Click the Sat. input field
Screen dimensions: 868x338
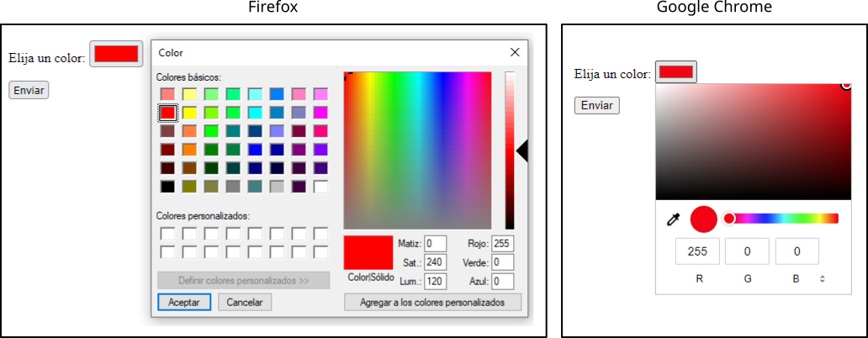tap(436, 262)
